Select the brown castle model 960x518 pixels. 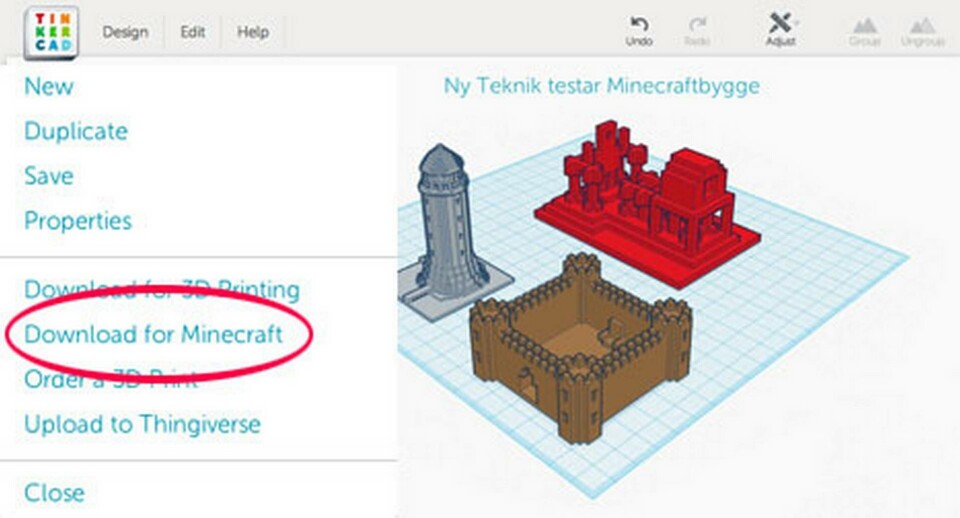pyautogui.click(x=579, y=349)
